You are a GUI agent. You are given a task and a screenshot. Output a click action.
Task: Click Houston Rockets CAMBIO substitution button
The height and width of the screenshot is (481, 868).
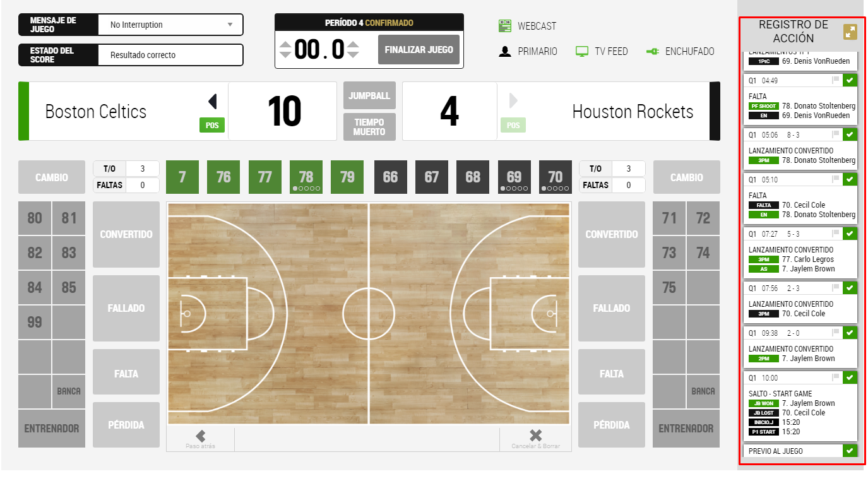click(686, 177)
